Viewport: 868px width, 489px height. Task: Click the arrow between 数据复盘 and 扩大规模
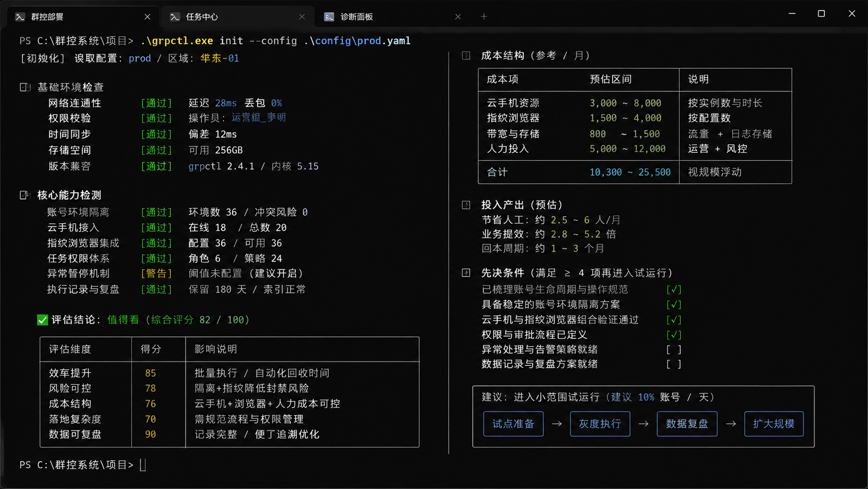pos(731,424)
